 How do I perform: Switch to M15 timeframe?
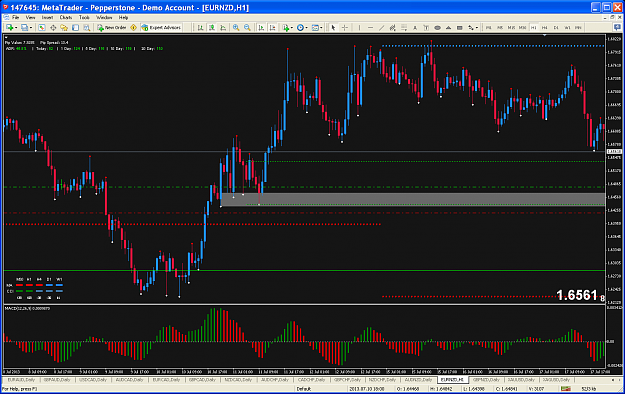tap(511, 28)
